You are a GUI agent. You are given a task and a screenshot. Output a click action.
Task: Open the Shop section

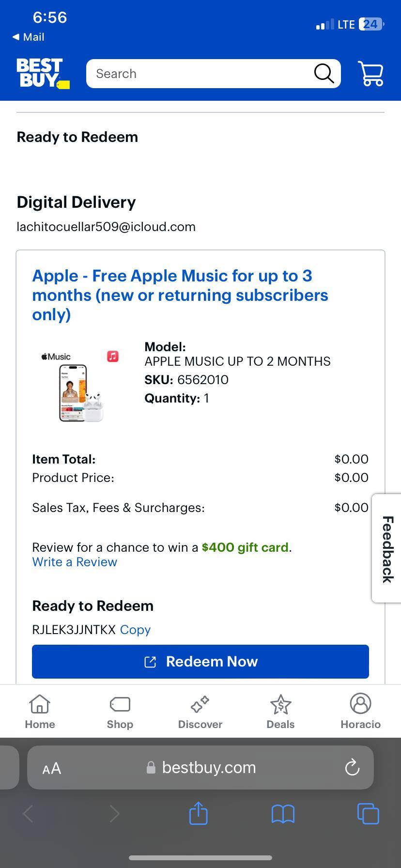[120, 711]
